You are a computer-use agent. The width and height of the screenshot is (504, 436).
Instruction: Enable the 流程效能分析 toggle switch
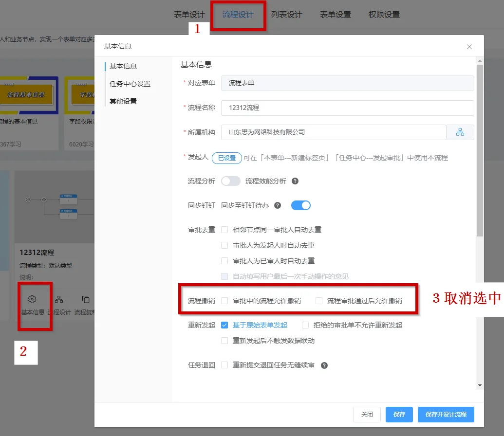[x=231, y=181]
